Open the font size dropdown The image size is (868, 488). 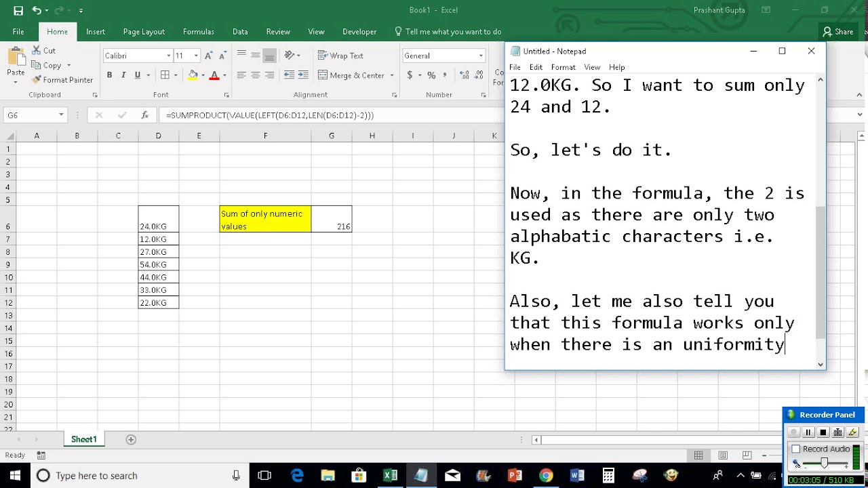pyautogui.click(x=196, y=56)
